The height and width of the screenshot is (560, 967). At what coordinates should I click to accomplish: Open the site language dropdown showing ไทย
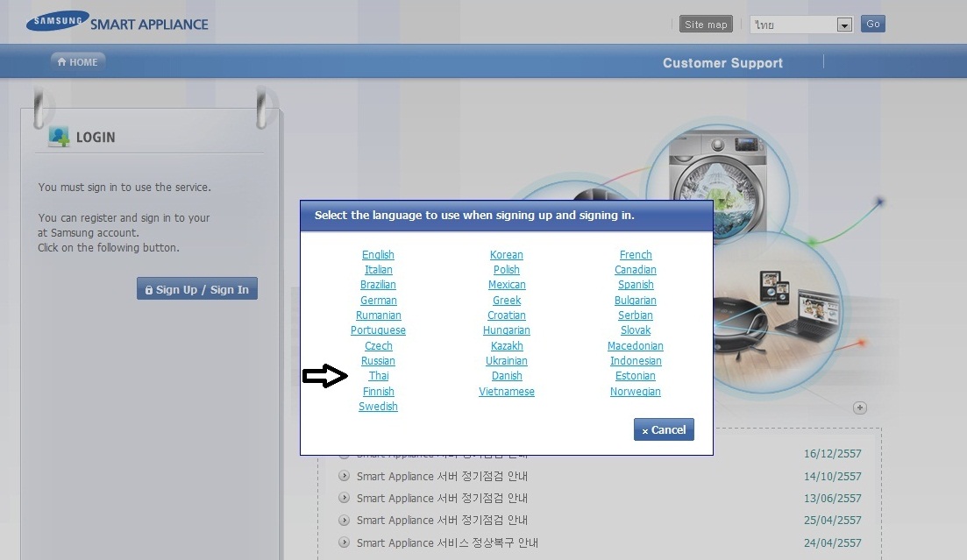801,25
